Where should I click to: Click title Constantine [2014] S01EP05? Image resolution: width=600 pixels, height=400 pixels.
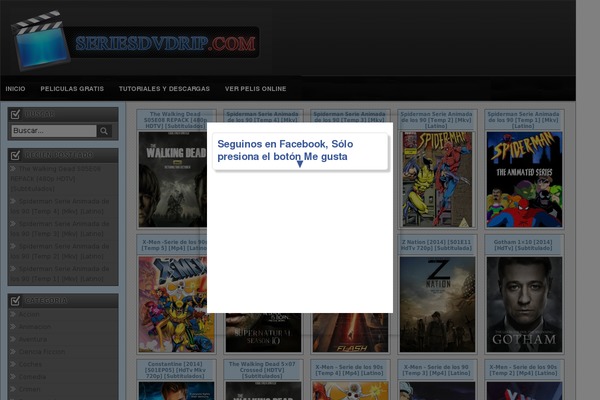176,370
